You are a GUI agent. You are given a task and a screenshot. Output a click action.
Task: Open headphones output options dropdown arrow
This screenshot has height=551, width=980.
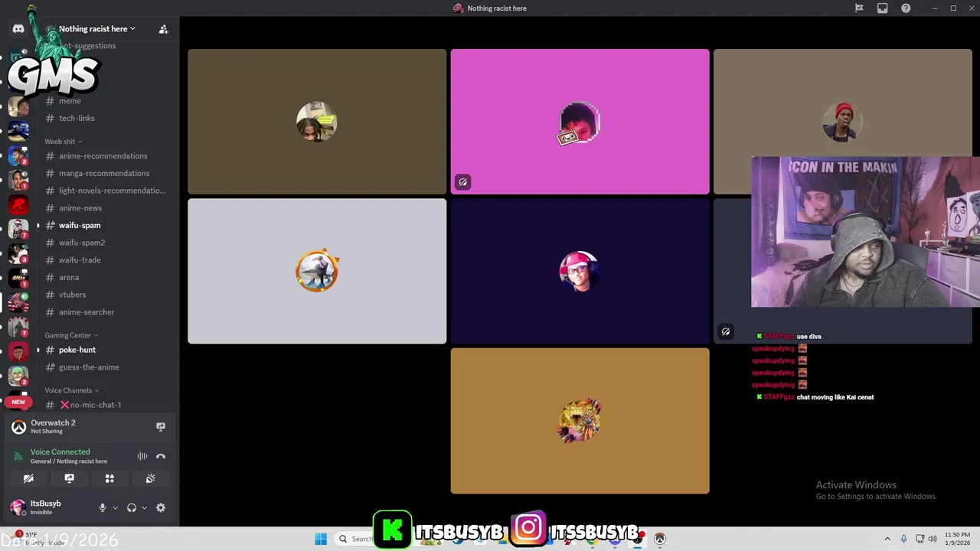pos(144,508)
